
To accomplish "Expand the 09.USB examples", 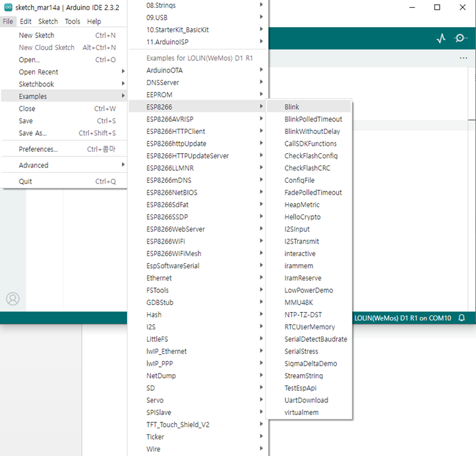I will (x=198, y=18).
